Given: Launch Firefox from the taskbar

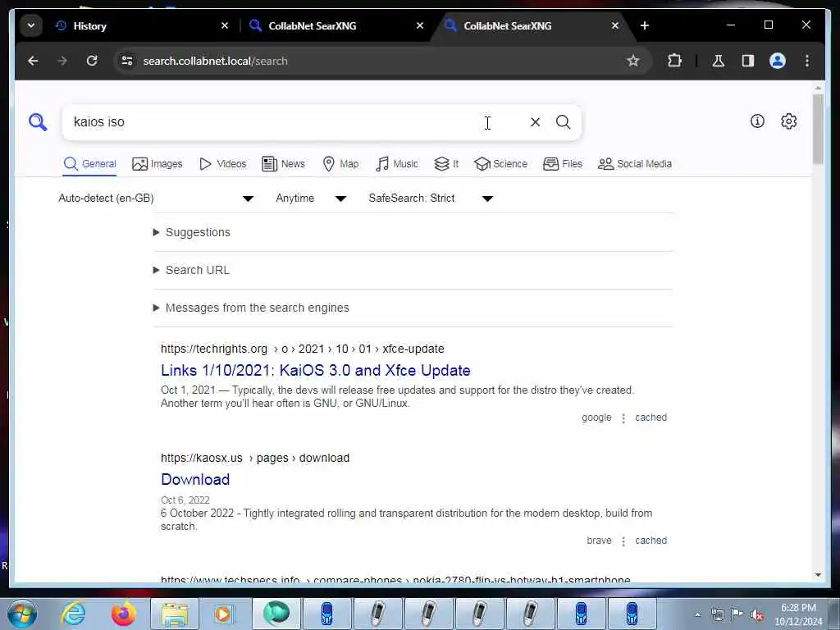Looking at the screenshot, I should click(x=124, y=614).
